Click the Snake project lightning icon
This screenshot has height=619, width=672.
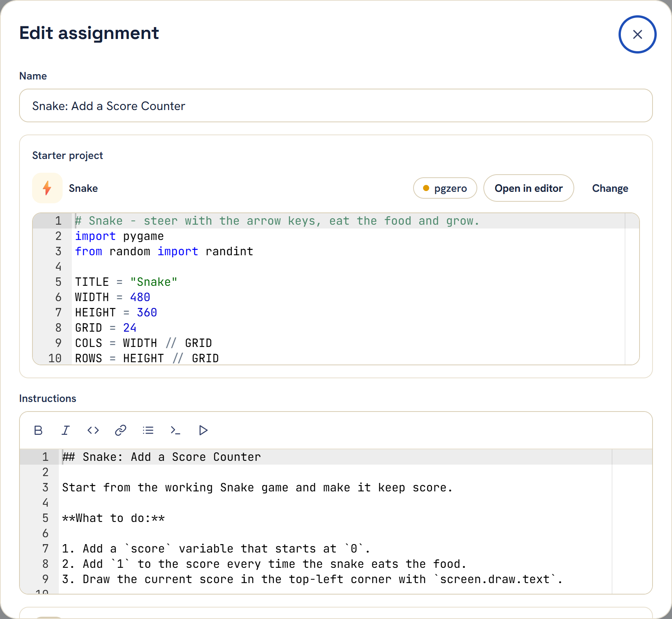(47, 188)
